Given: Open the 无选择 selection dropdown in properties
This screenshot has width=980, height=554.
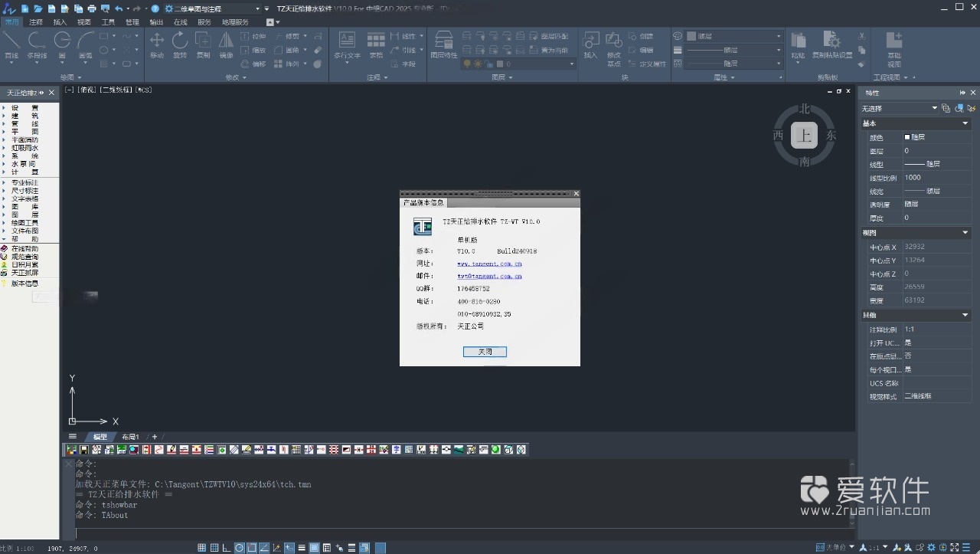Looking at the screenshot, I should point(900,108).
